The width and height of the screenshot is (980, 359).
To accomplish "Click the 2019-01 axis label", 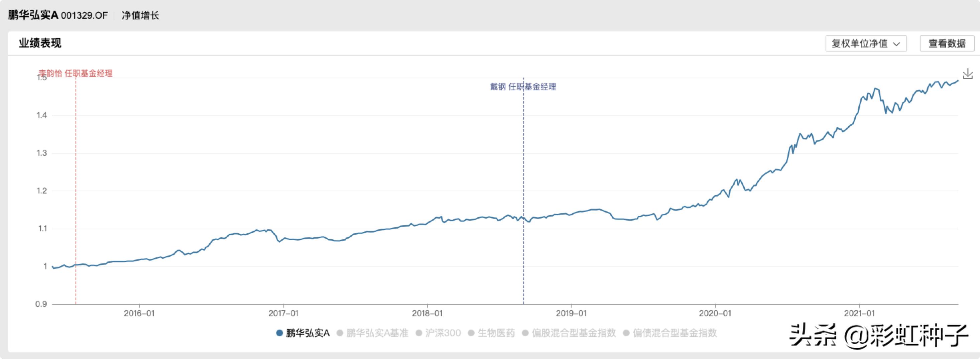I will pos(571,313).
